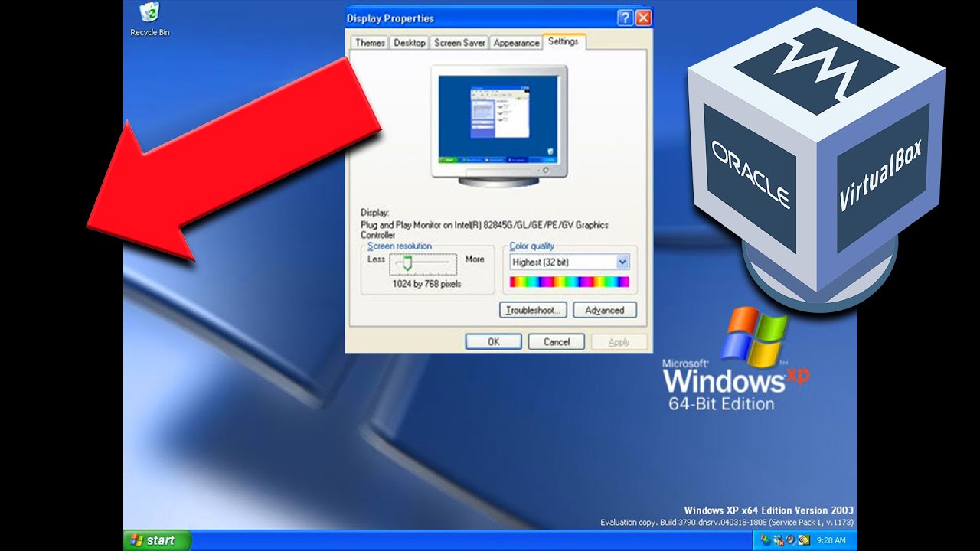This screenshot has height=551, width=980.
Task: Click the Windows Messenger tray icon with red X
Action: 779,540
